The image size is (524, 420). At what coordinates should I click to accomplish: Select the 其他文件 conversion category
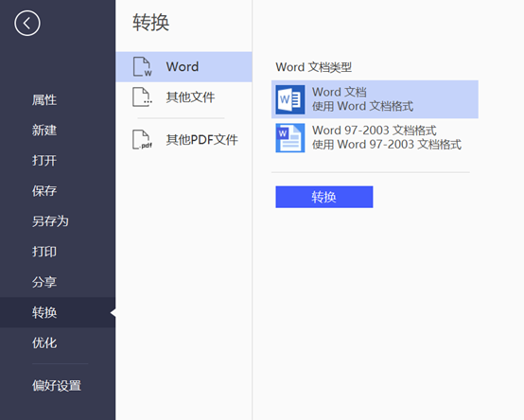(x=183, y=97)
